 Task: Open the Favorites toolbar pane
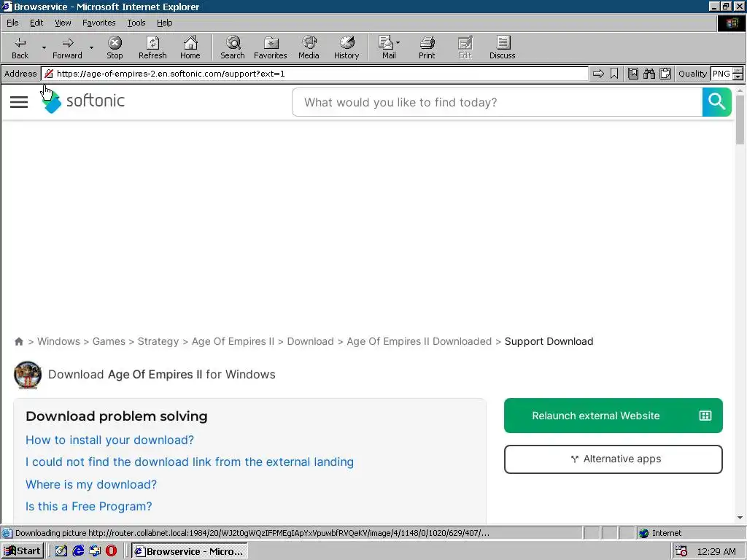(x=270, y=47)
